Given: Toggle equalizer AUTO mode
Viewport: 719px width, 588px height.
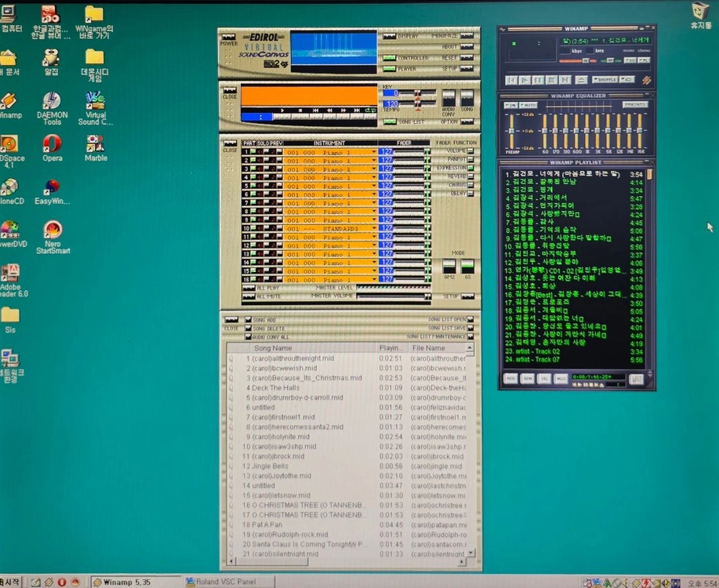Looking at the screenshot, I should [x=528, y=105].
